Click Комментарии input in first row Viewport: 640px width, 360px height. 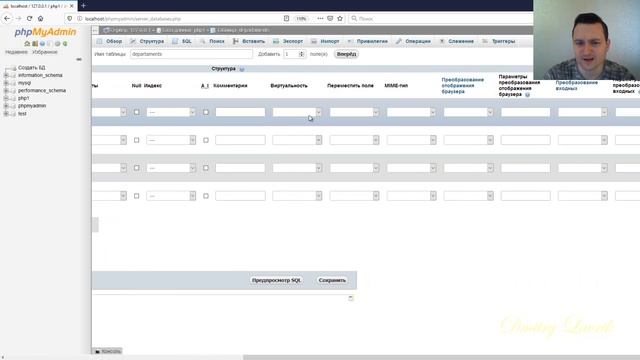point(240,112)
